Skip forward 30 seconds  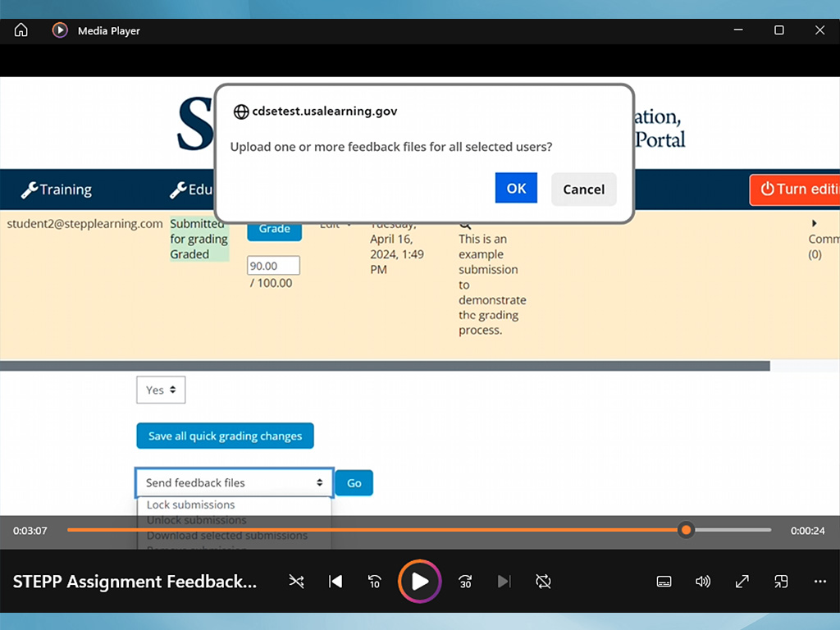[465, 582]
